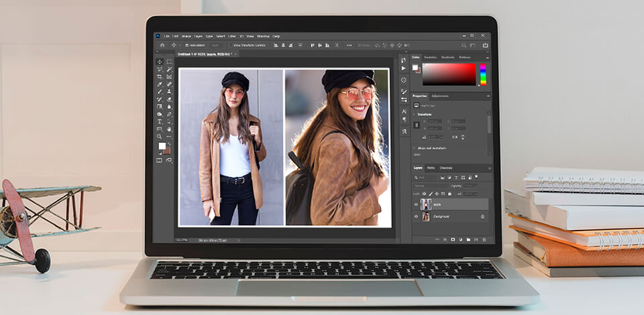Open the Layer auto-select target dropdown

pos(215,45)
